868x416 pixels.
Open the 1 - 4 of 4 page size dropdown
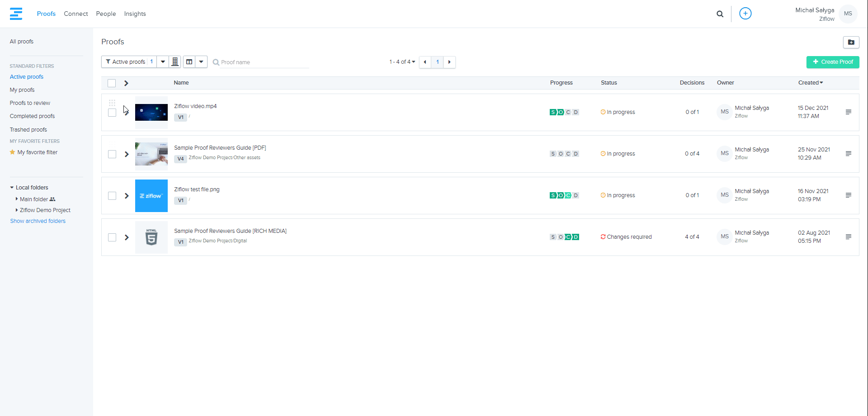click(402, 62)
